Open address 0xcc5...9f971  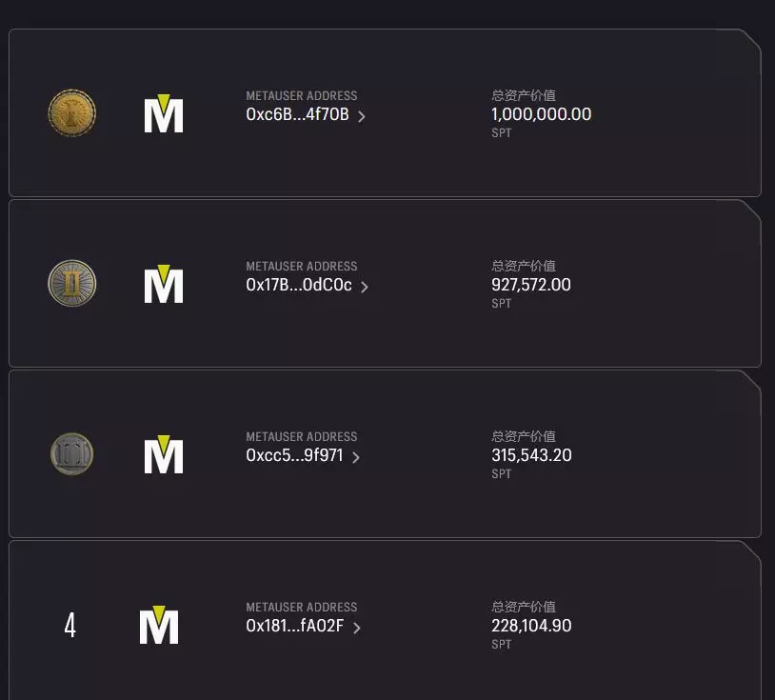[294, 456]
